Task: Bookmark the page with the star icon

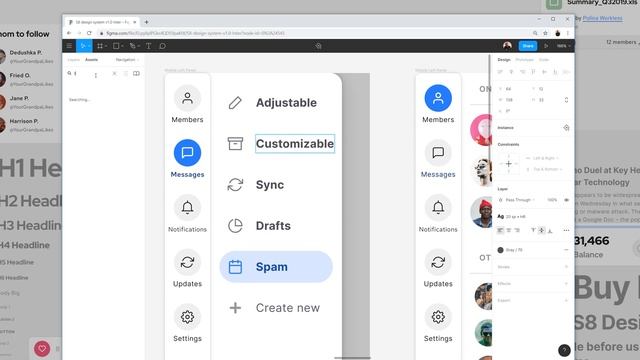Action: (x=545, y=33)
